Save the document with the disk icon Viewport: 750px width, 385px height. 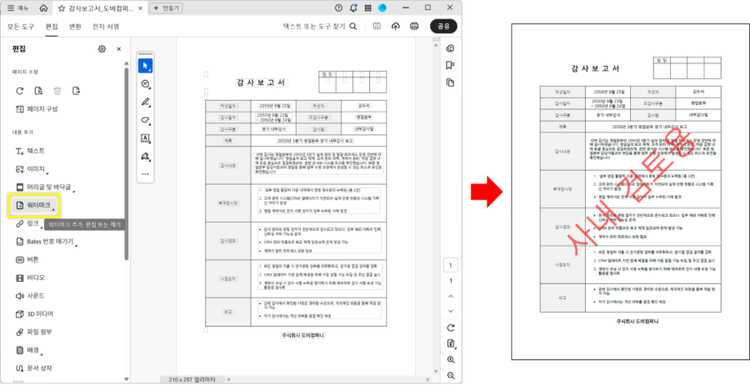(x=377, y=26)
